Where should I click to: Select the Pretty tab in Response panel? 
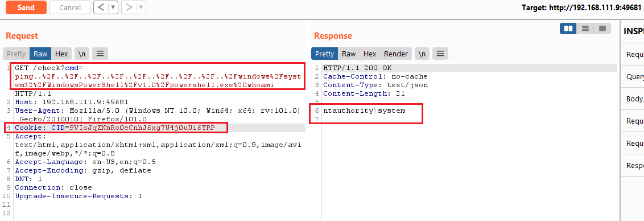pyautogui.click(x=324, y=54)
